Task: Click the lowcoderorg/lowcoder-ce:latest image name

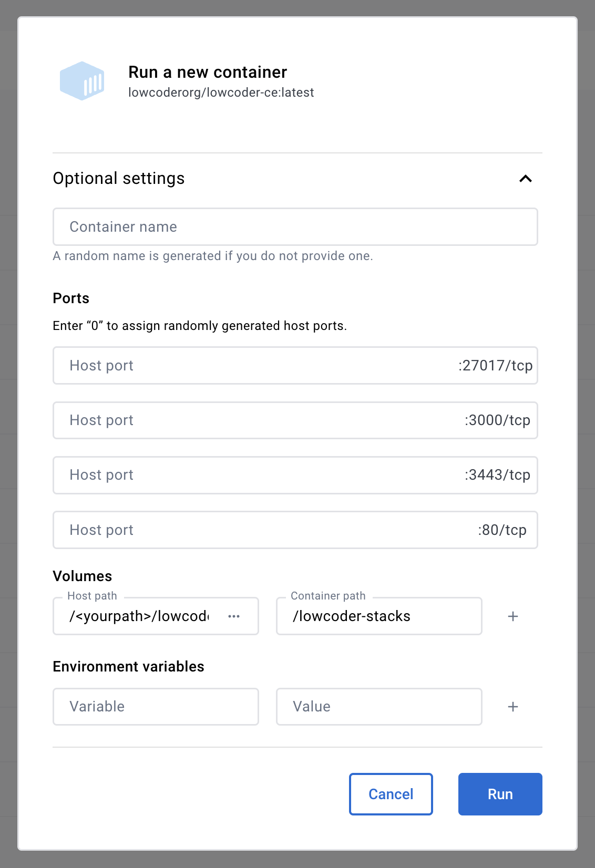Action: (x=221, y=92)
